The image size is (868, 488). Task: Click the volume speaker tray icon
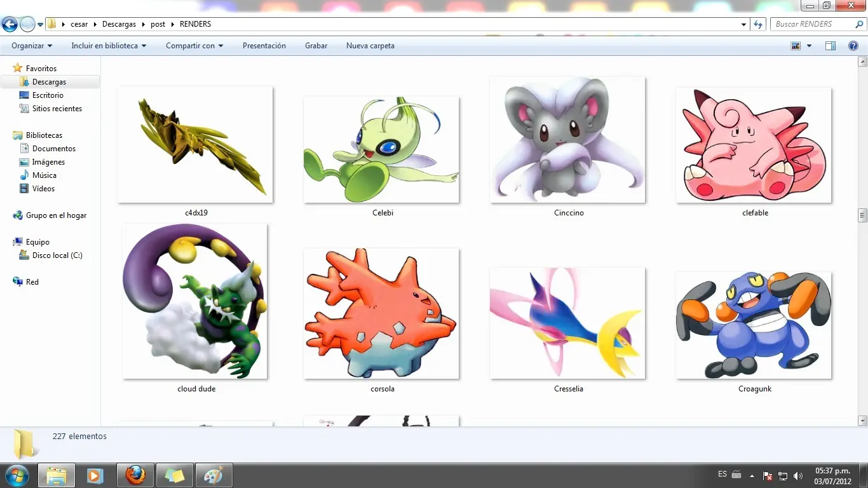[x=798, y=475]
